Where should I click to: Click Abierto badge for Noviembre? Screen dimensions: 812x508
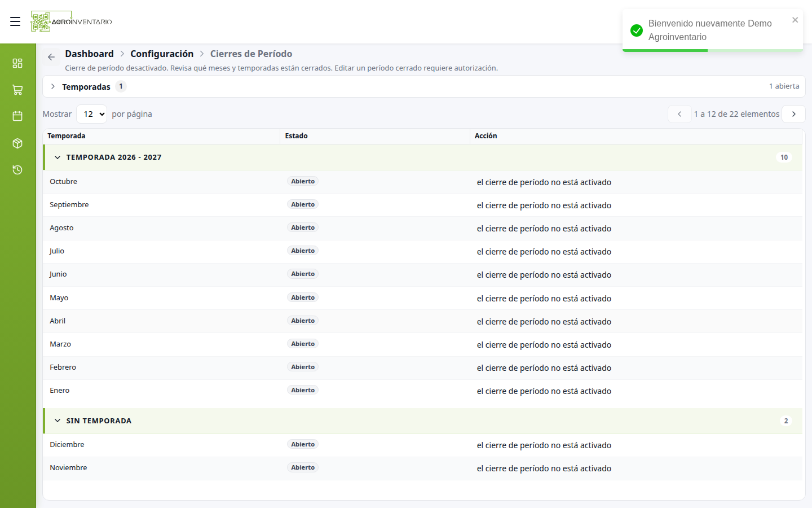(303, 467)
